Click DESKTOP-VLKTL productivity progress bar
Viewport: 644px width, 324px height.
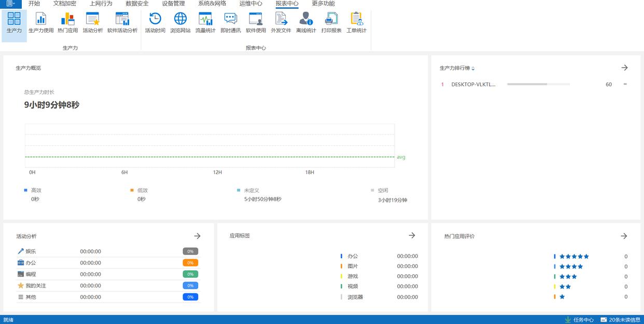(x=538, y=84)
